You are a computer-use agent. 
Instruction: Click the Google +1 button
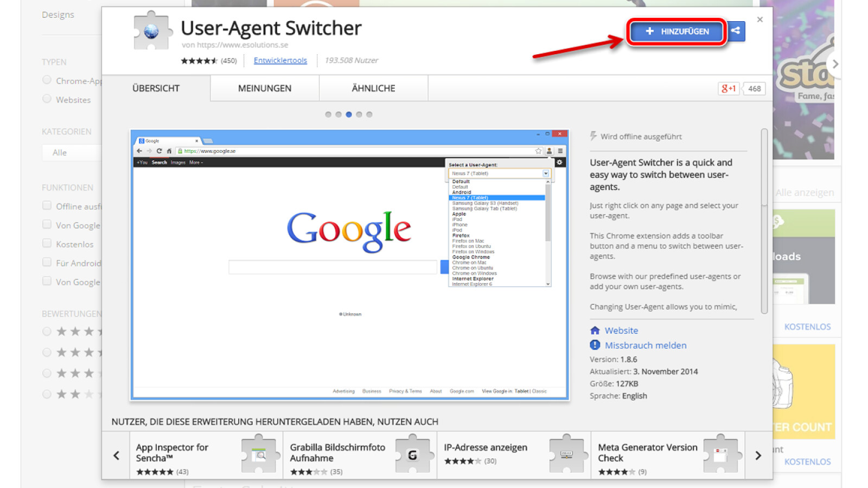tap(729, 88)
